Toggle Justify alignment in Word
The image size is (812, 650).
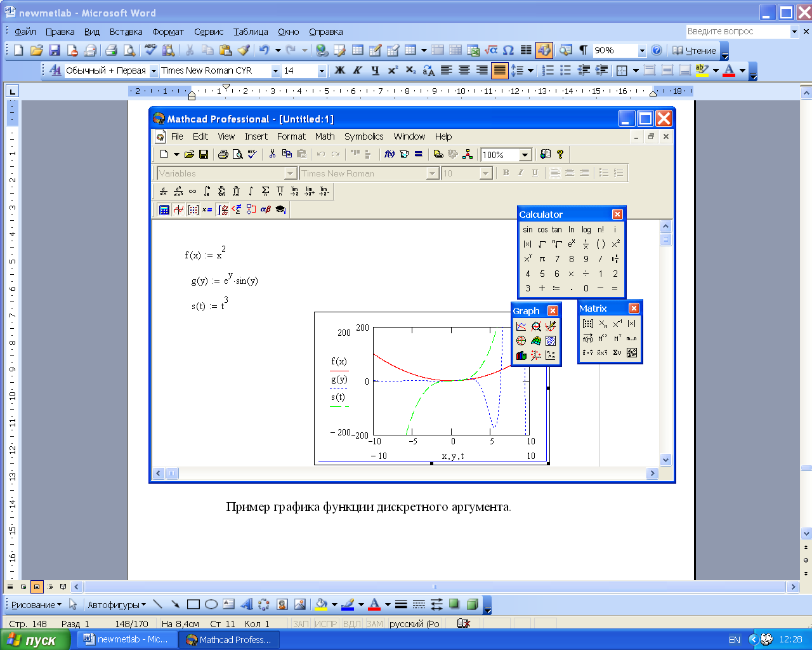click(500, 70)
